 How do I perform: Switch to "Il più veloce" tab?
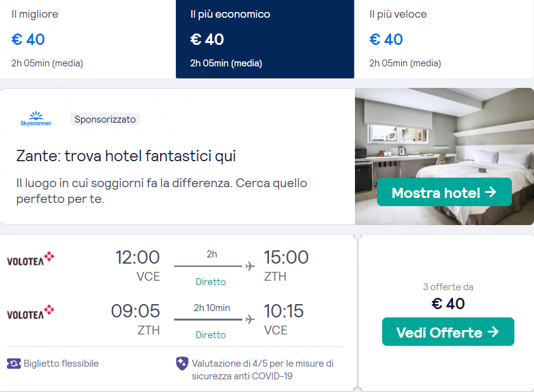pos(444,39)
